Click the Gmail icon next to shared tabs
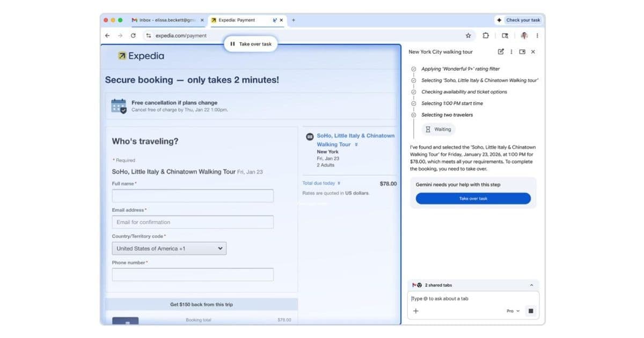This screenshot has width=644, height=338. pyautogui.click(x=414, y=285)
